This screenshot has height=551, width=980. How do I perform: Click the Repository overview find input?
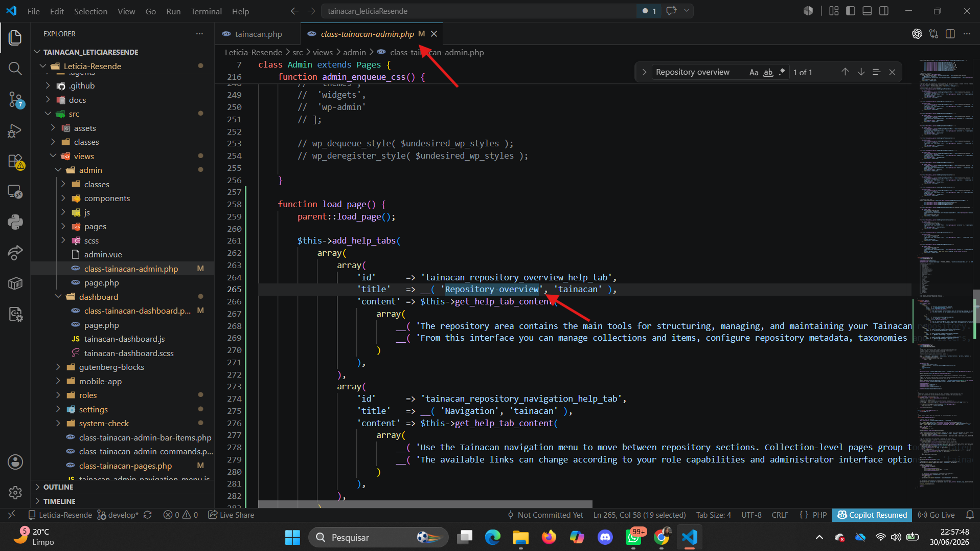click(x=698, y=72)
